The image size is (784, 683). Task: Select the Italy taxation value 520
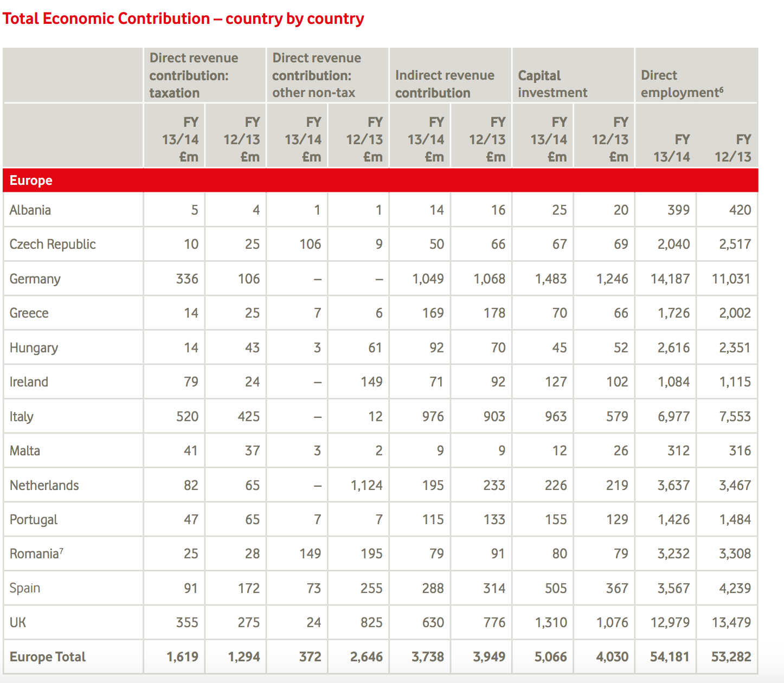(x=187, y=417)
